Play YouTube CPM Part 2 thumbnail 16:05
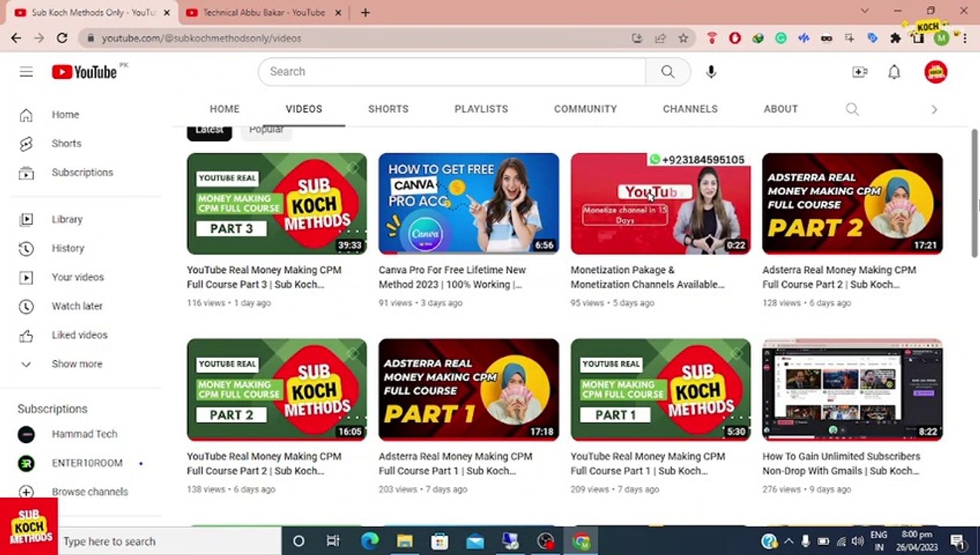This screenshot has width=980, height=555. [277, 389]
